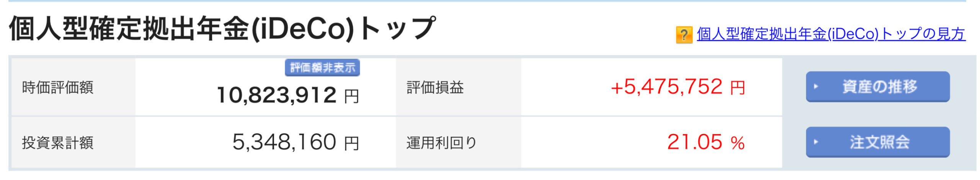Click the orange question mark help icon
Screen dimensions: 980x180
(684, 35)
